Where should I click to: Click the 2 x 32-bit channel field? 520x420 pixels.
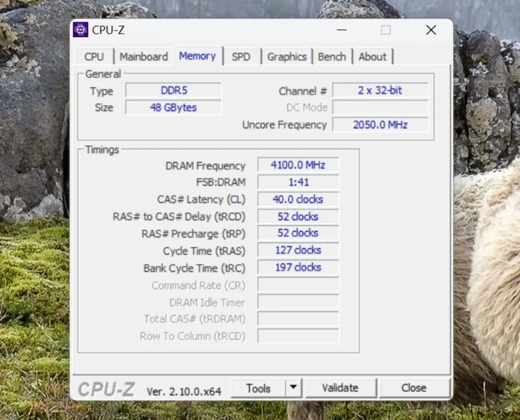point(380,91)
